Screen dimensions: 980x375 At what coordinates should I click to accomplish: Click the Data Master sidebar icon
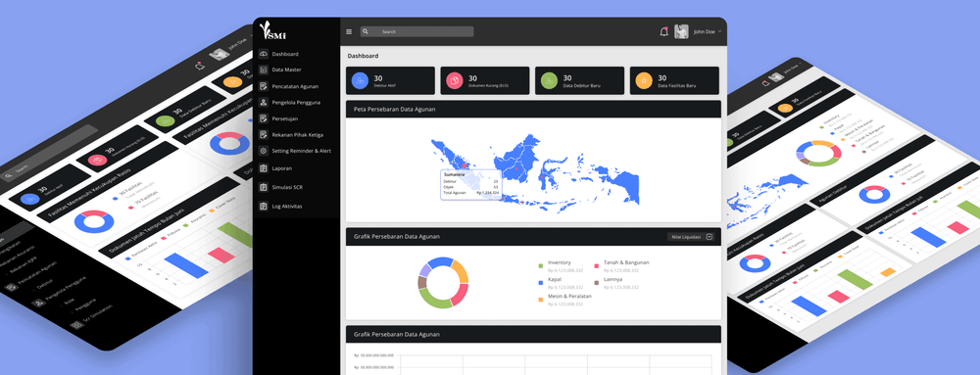click(x=263, y=70)
